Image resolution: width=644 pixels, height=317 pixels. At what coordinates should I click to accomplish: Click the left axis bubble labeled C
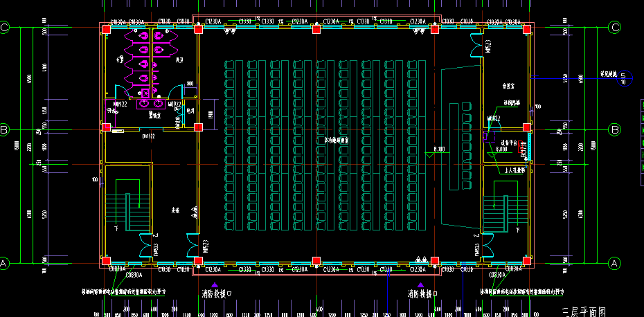(x=3, y=28)
